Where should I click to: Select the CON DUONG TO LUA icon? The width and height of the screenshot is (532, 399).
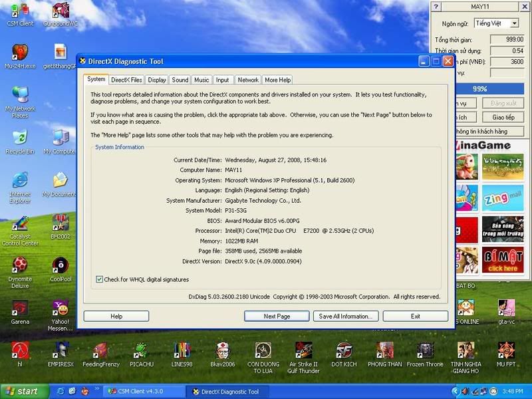(x=263, y=358)
